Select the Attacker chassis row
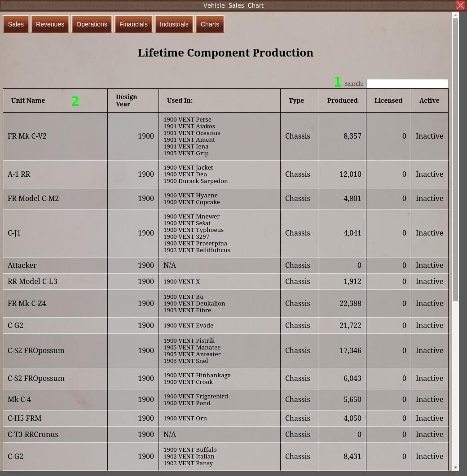The image size is (467, 476). (22, 265)
